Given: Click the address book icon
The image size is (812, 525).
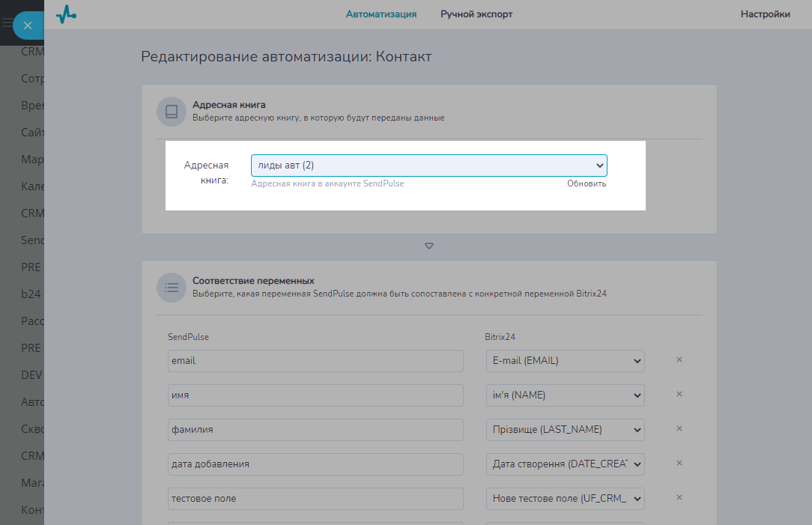Looking at the screenshot, I should click(x=172, y=112).
